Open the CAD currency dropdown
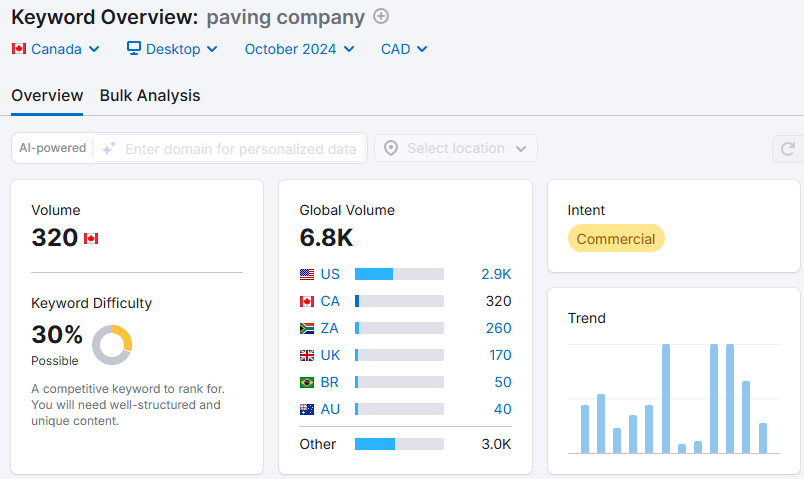Viewport: 804px width, 479px height. [x=404, y=49]
